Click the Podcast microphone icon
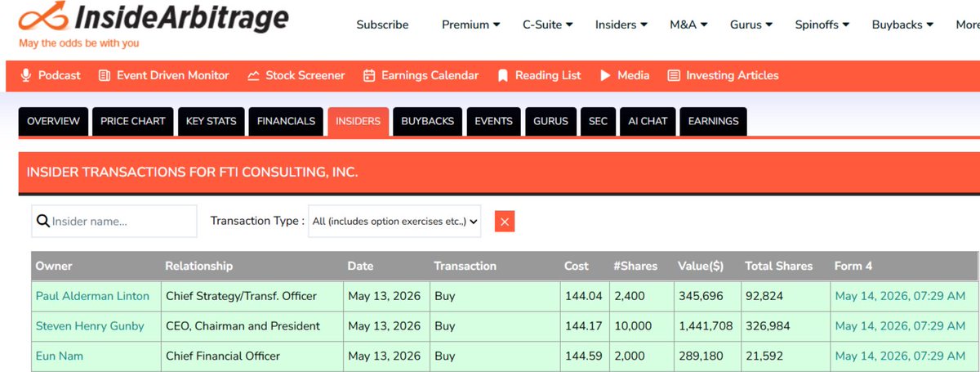 pyautogui.click(x=25, y=75)
